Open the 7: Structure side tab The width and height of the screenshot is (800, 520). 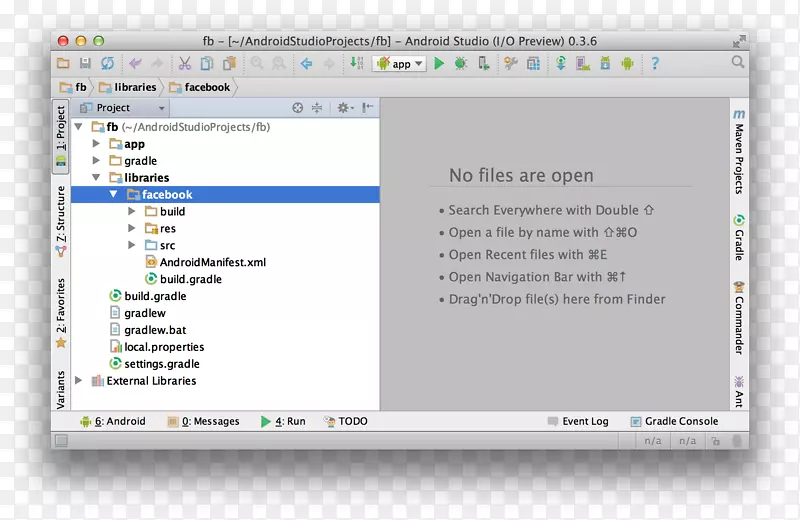(x=61, y=220)
